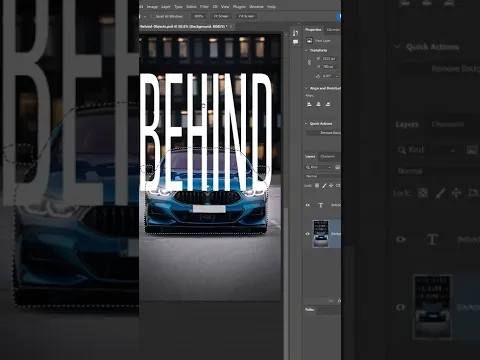Viewport: 480px width, 360px height.
Task: Click the align left edges icon
Action: [309, 104]
